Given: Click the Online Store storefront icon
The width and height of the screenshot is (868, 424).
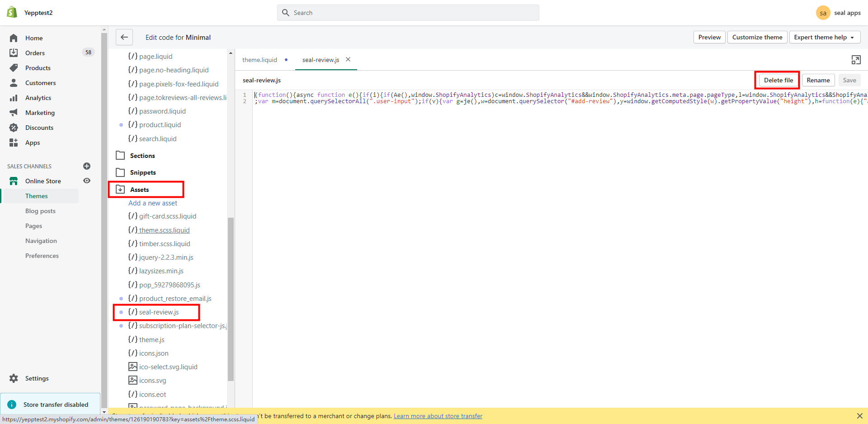Looking at the screenshot, I should (14, 181).
